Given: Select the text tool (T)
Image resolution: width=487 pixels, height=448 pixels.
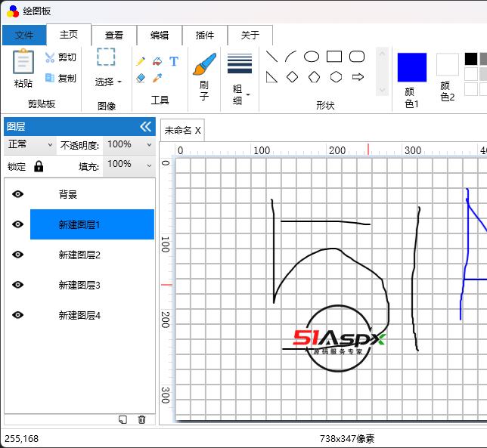Looking at the screenshot, I should point(174,61).
